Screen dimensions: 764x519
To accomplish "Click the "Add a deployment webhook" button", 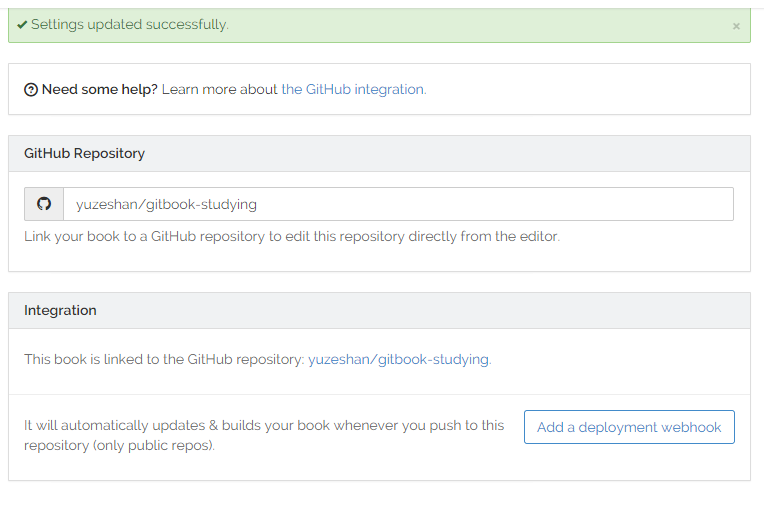I will click(x=629, y=427).
